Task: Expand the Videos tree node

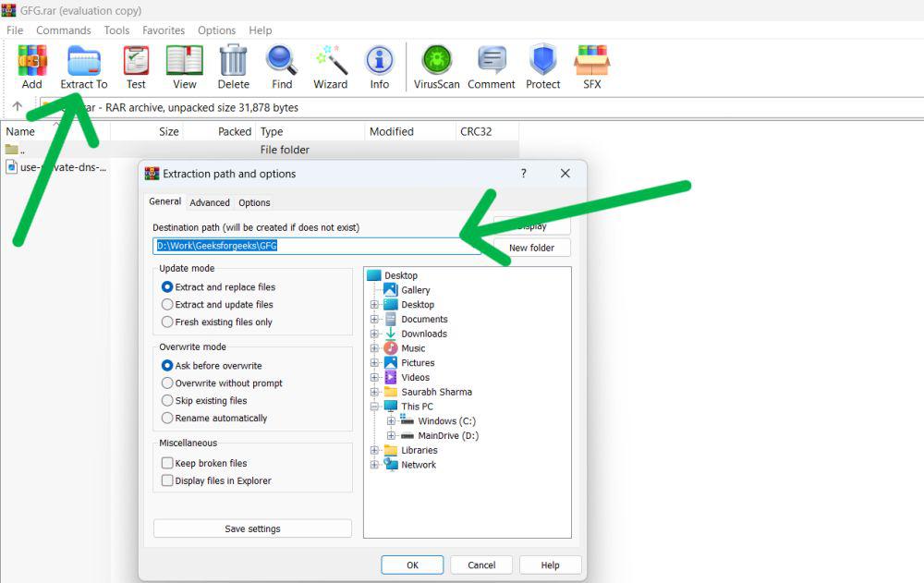Action: click(374, 377)
